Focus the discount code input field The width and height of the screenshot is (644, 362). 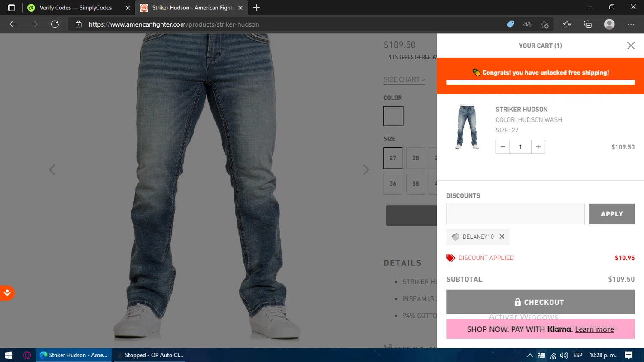pyautogui.click(x=515, y=214)
